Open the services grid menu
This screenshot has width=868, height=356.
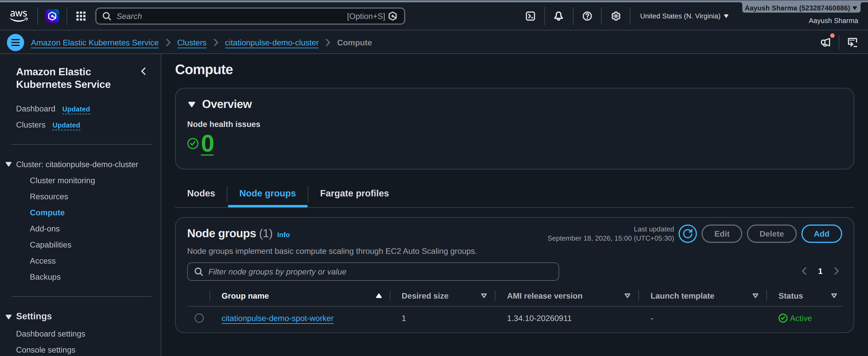[81, 16]
